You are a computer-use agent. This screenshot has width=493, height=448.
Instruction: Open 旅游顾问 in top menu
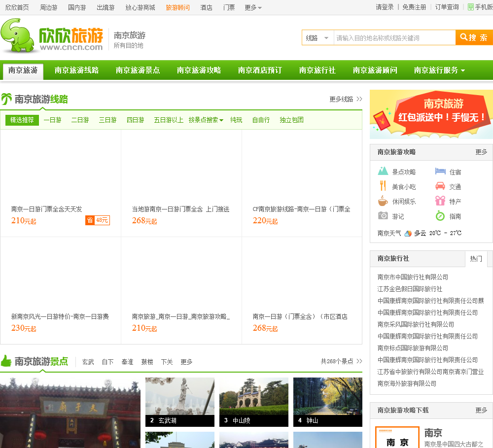coord(177,7)
